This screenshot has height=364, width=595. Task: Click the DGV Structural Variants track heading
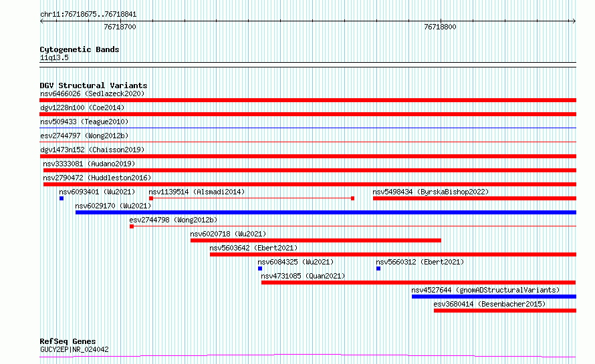coord(94,85)
